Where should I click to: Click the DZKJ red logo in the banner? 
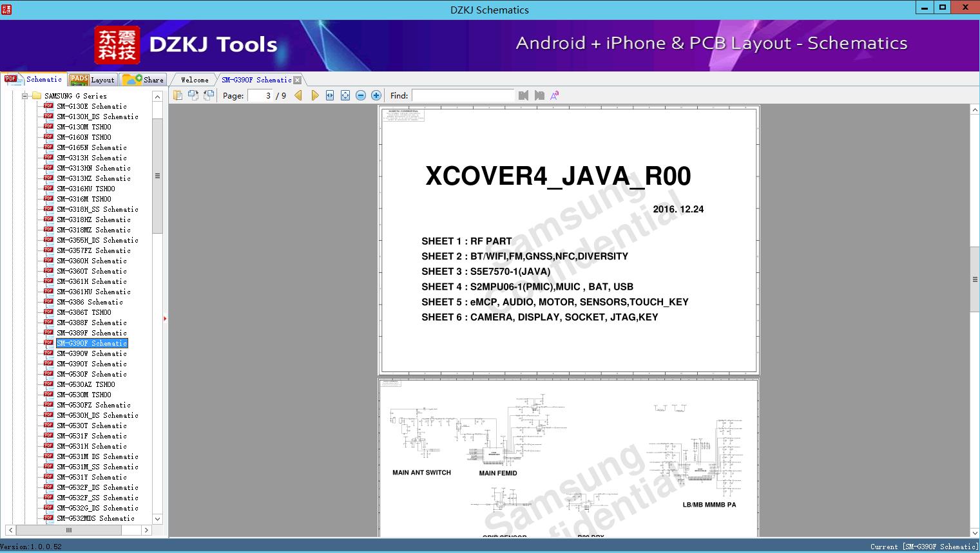click(117, 44)
